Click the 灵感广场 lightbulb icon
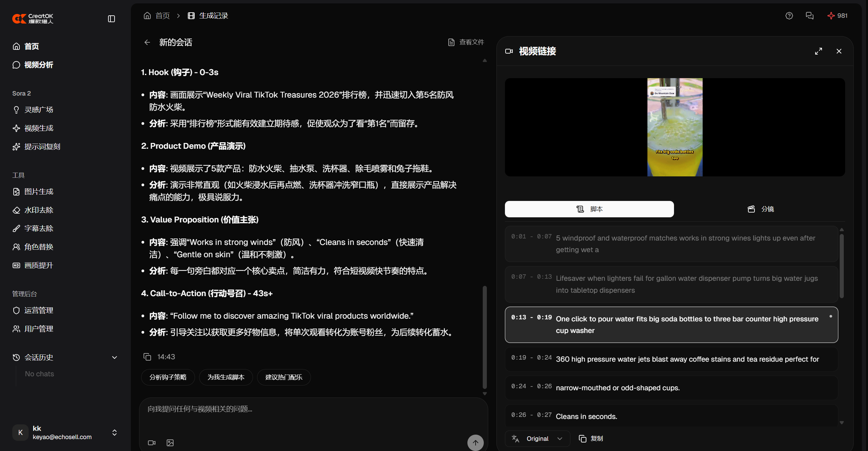The width and height of the screenshot is (868, 451). [x=16, y=110]
